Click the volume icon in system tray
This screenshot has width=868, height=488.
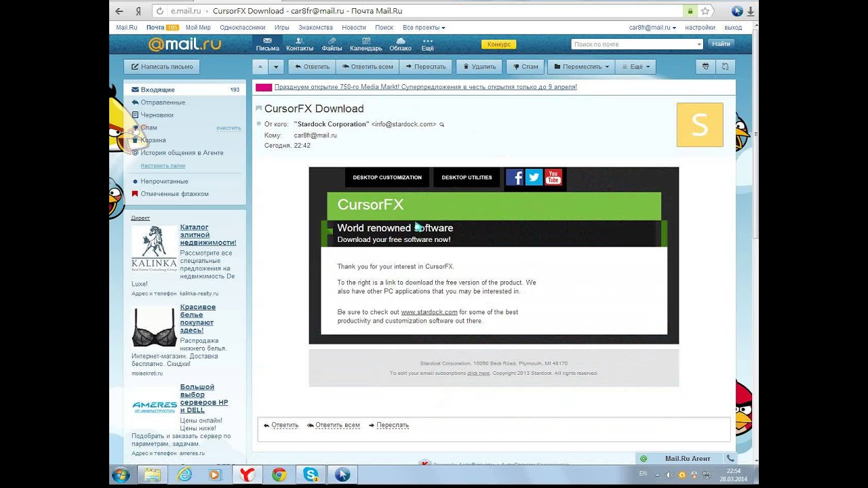pos(669,474)
